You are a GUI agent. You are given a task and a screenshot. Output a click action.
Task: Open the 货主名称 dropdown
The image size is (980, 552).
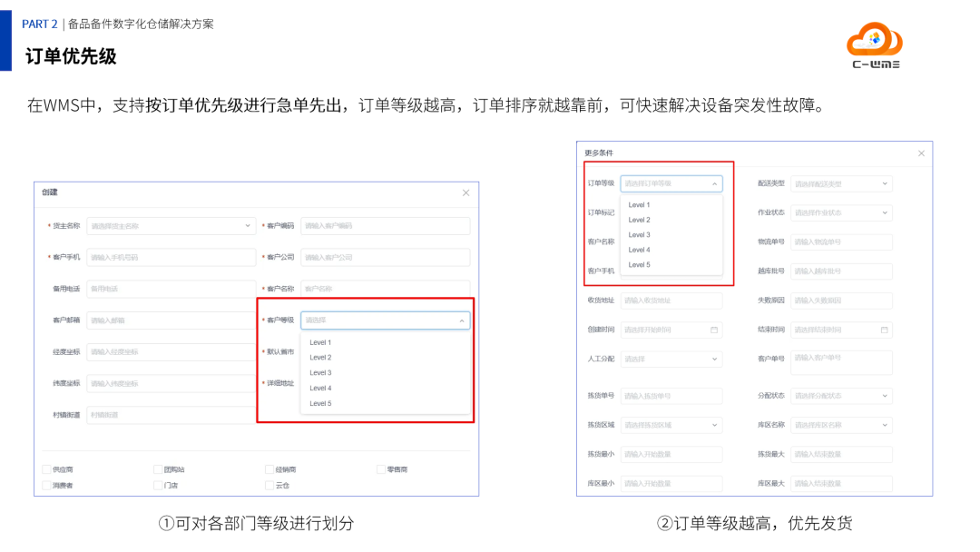click(171, 226)
